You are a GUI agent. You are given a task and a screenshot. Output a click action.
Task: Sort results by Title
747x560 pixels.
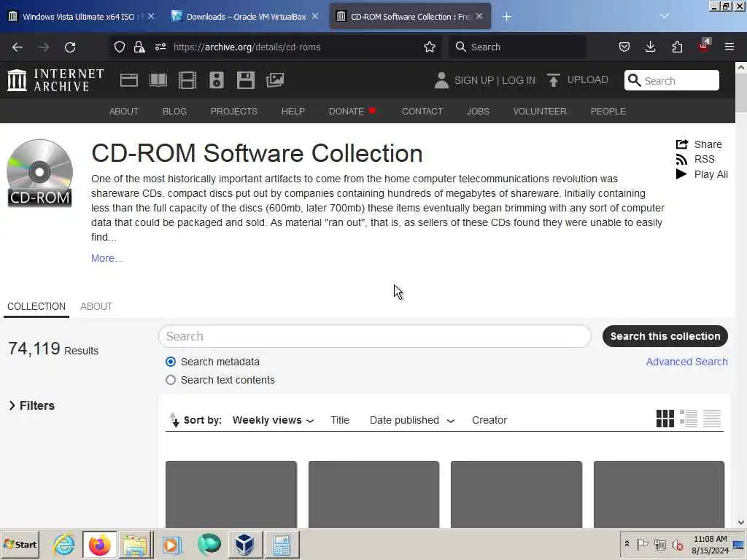(x=340, y=421)
